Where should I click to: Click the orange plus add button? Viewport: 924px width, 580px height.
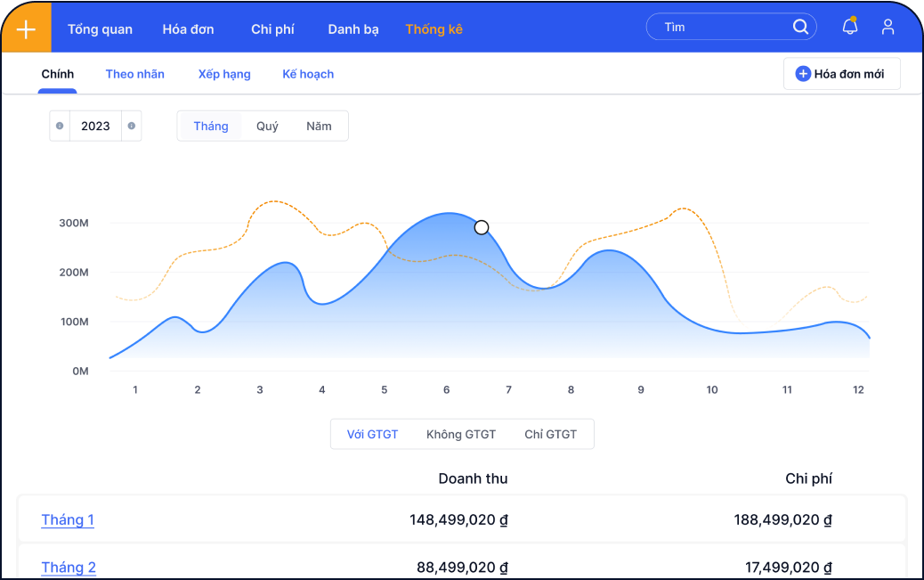26,29
